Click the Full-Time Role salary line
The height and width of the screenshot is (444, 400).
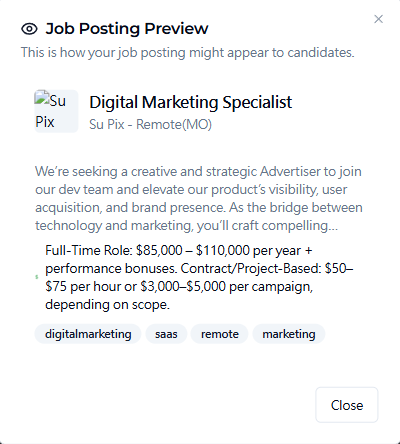[178, 250]
